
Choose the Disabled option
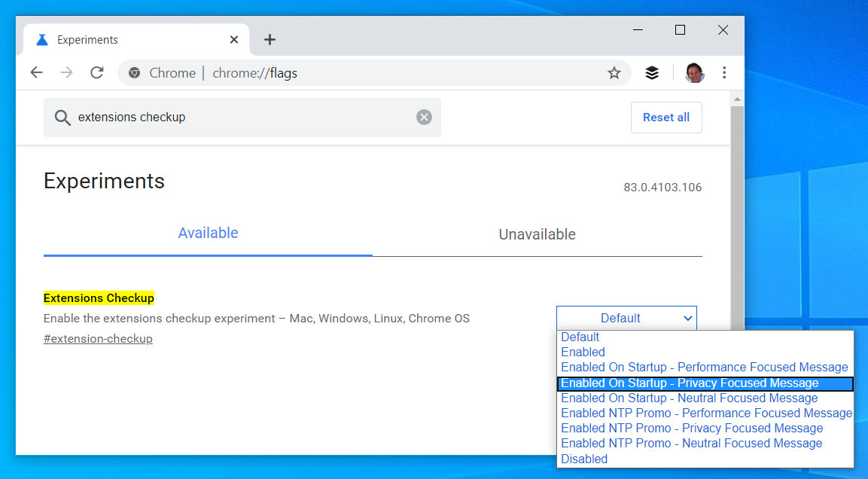[x=705, y=459]
